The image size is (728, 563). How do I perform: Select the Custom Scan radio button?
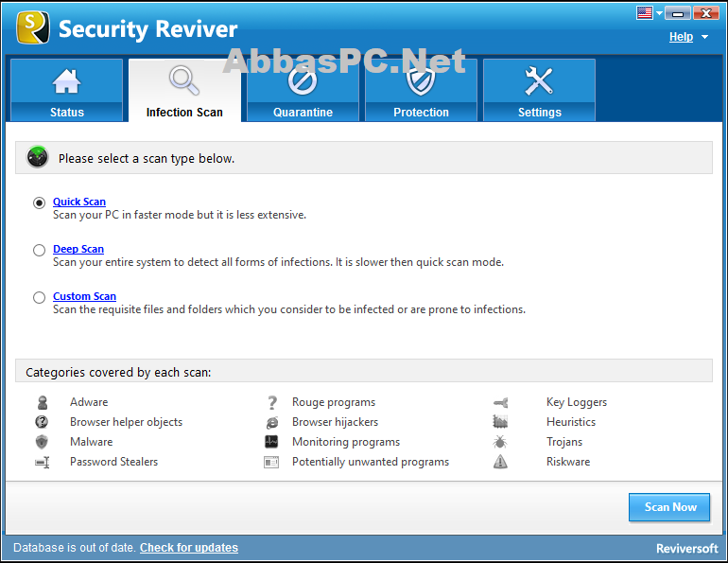click(x=39, y=298)
